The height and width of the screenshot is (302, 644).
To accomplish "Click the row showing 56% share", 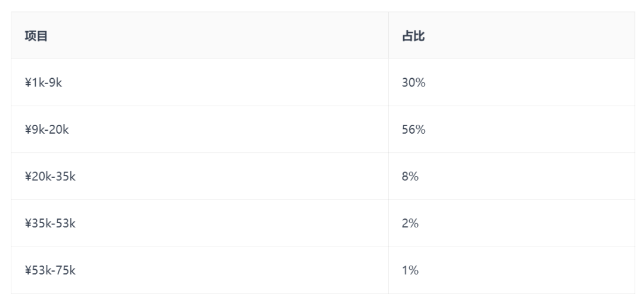I will (323, 130).
